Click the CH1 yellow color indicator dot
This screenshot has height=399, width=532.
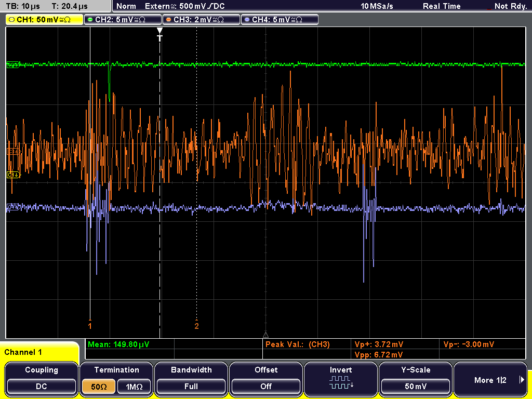pos(12,20)
